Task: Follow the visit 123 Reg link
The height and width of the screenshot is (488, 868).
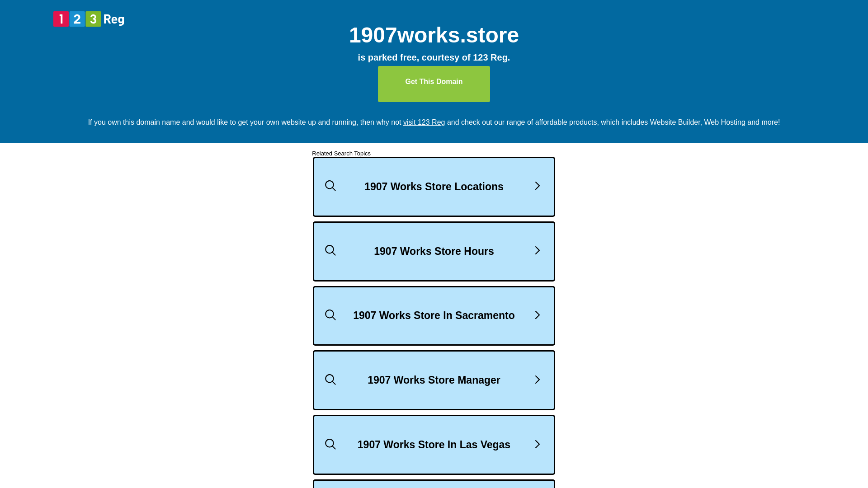Action: (x=424, y=122)
